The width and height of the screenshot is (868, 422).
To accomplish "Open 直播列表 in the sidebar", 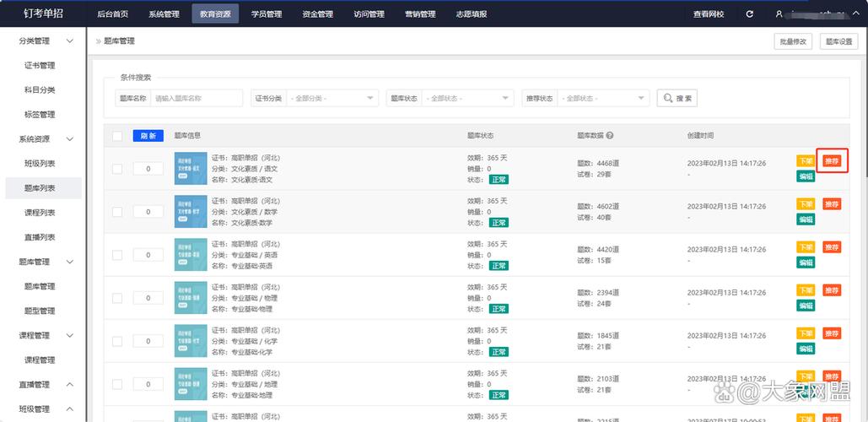I will click(40, 237).
